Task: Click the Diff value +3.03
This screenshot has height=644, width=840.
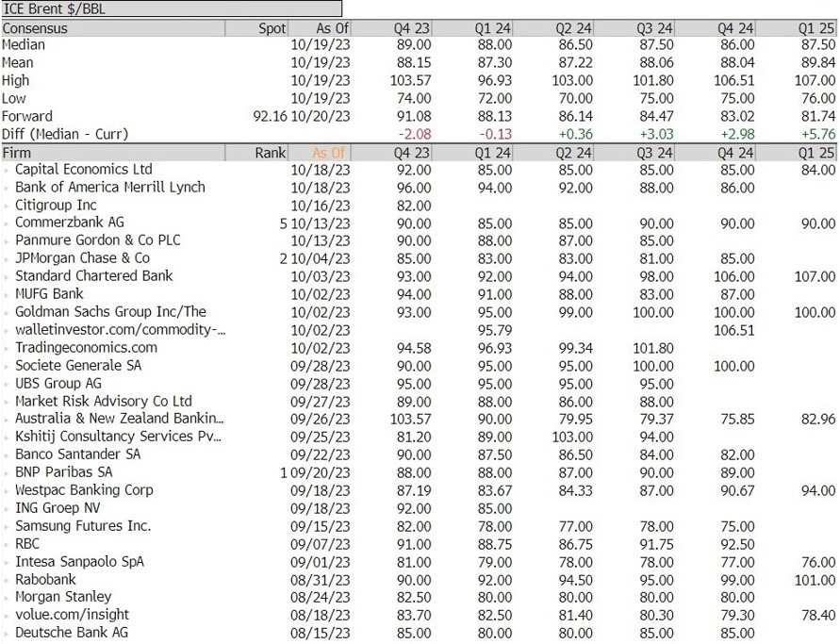Action: [656, 134]
